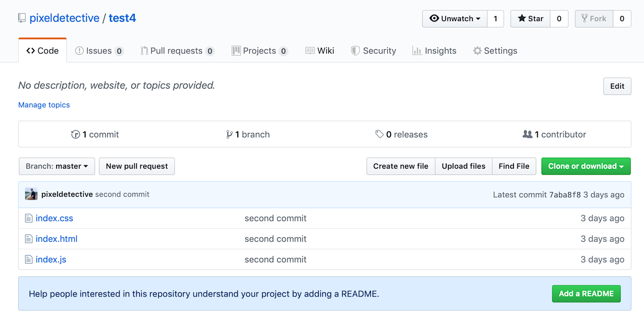Click the Add a README button
Viewport: 644px width, 325px height.
(586, 293)
